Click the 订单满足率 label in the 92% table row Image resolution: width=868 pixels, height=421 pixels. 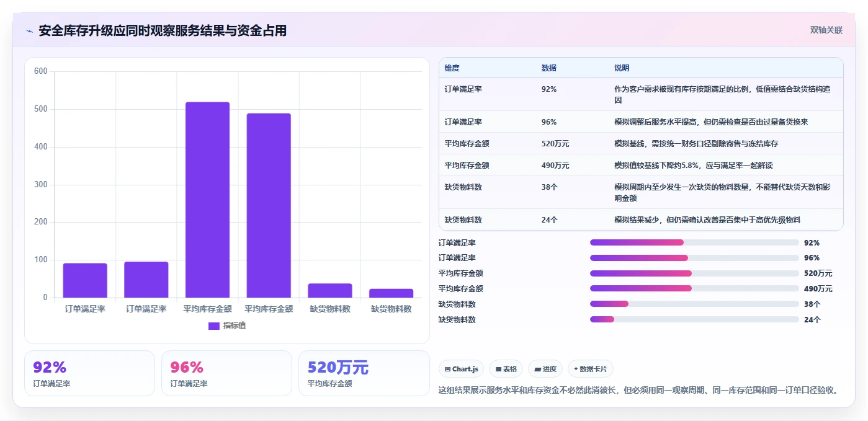pos(463,89)
